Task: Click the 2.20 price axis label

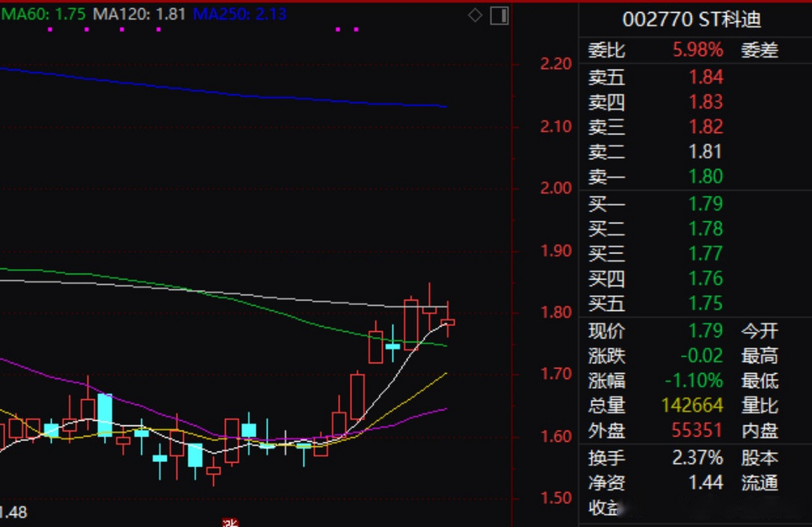Action: click(556, 64)
